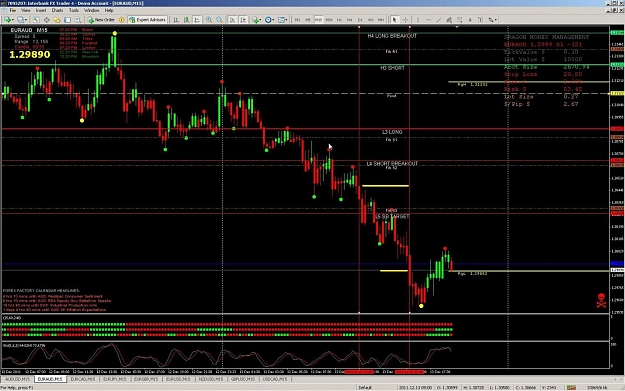This screenshot has width=625, height=391.
Task: Select the trendline drawing tool
Action: (439, 20)
